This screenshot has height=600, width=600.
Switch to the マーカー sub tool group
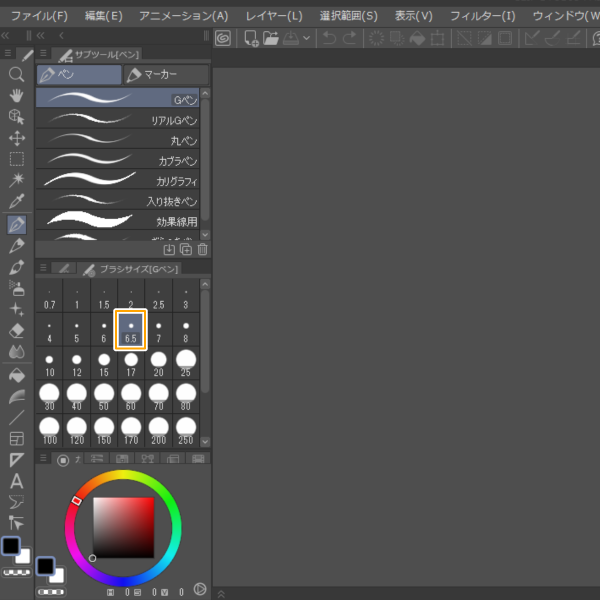pos(165,75)
